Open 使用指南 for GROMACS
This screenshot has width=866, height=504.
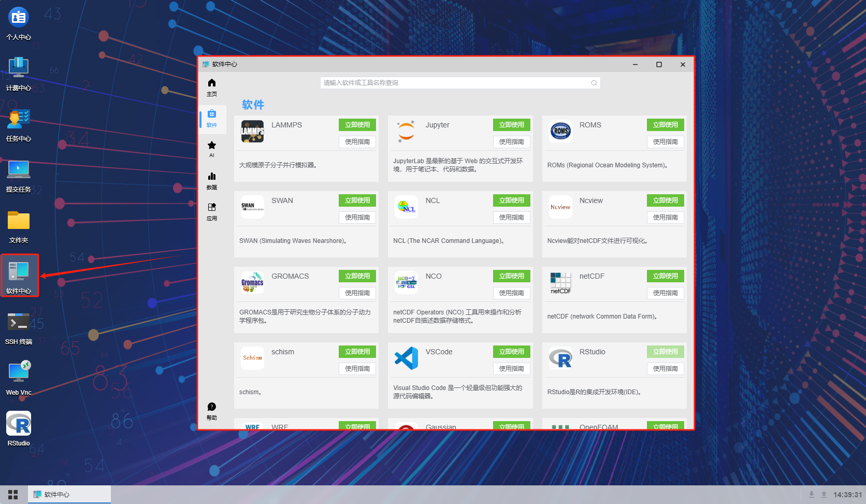tap(357, 293)
